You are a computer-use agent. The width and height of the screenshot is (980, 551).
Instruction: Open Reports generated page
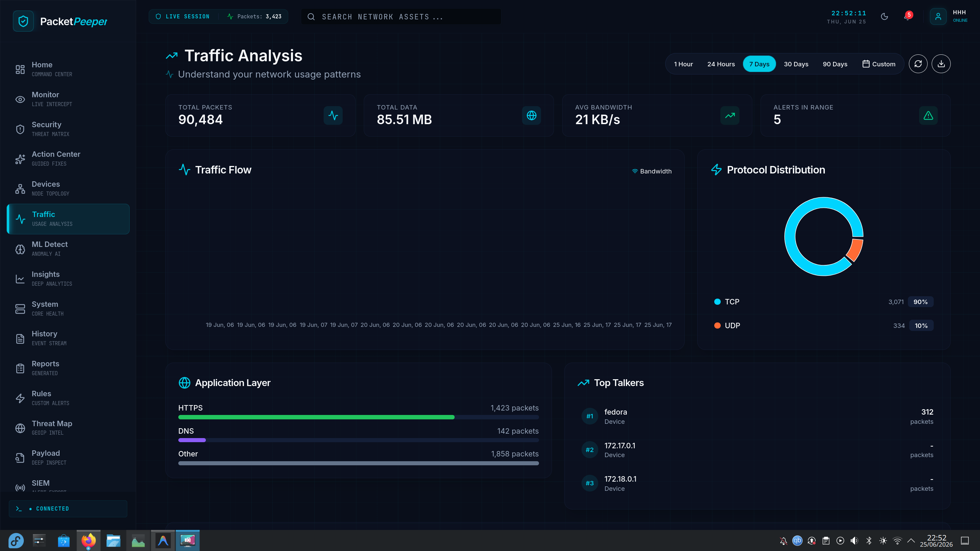point(68,368)
